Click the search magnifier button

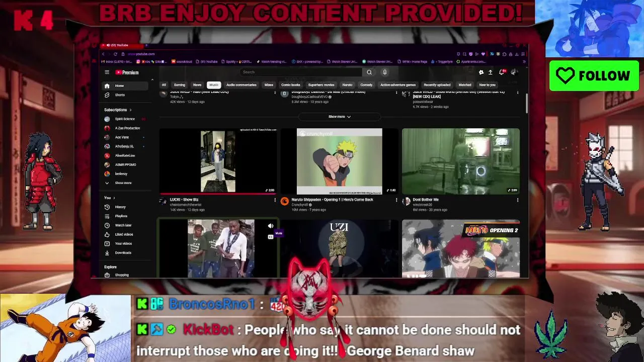[369, 72]
